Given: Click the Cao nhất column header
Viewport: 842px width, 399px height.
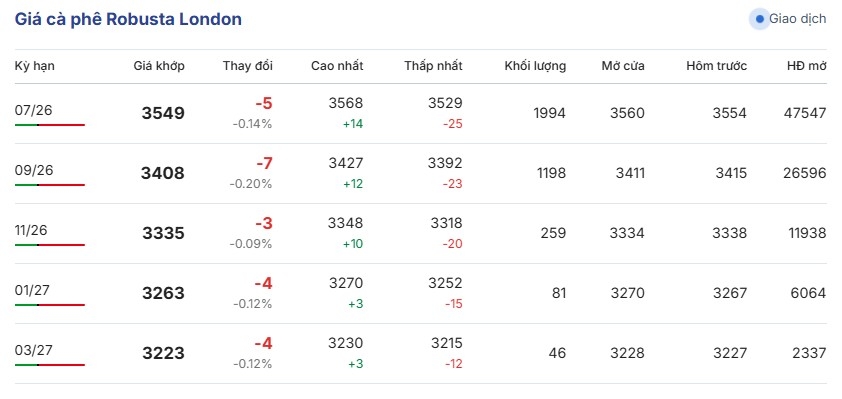Looking at the screenshot, I should click(337, 66).
